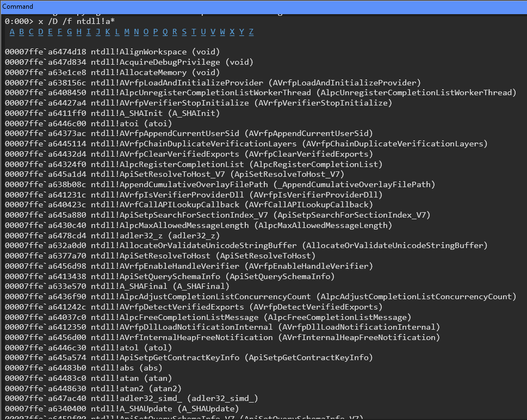Click the letter T link

point(194,32)
